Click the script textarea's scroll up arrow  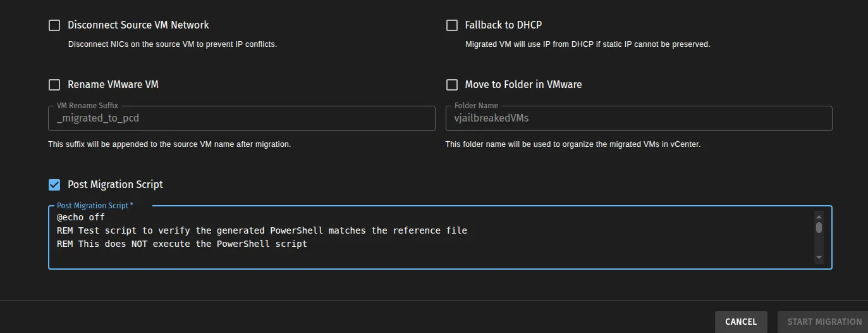coord(819,217)
